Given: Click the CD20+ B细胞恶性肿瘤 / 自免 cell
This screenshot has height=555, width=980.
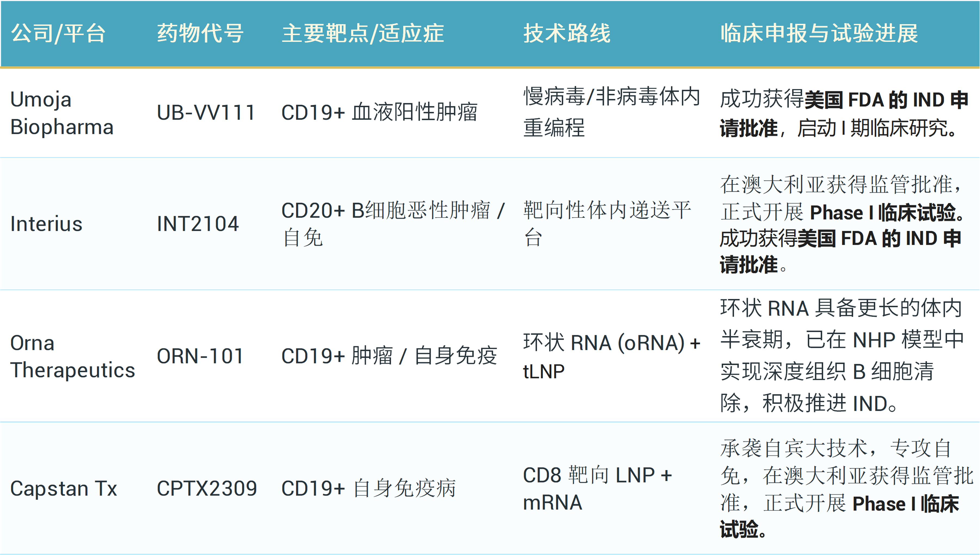Looking at the screenshot, I should pos(393,224).
